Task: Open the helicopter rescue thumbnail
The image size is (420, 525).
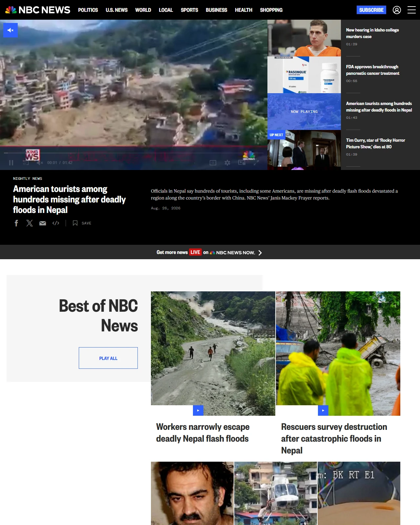Action: pos(276,493)
